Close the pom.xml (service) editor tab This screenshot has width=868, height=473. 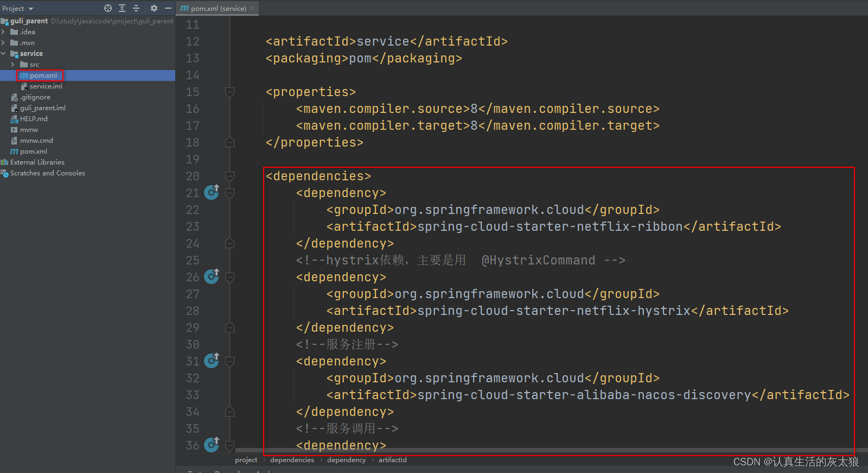pos(252,8)
